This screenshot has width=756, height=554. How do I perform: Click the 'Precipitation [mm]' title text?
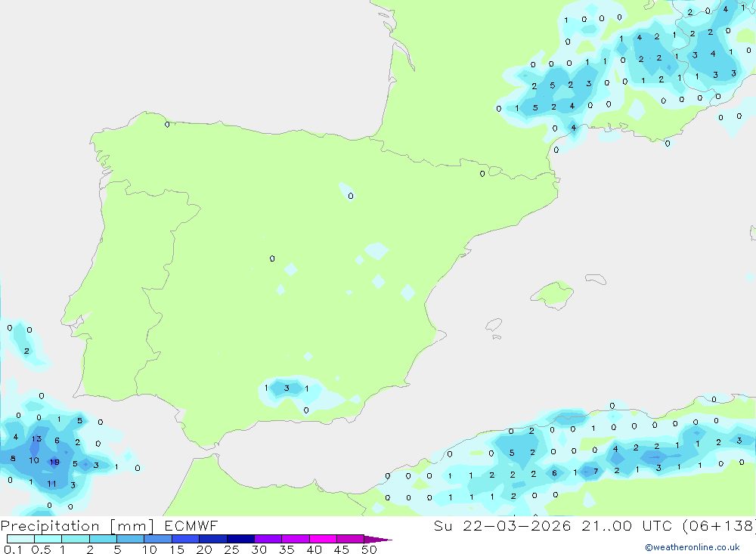tap(77, 526)
